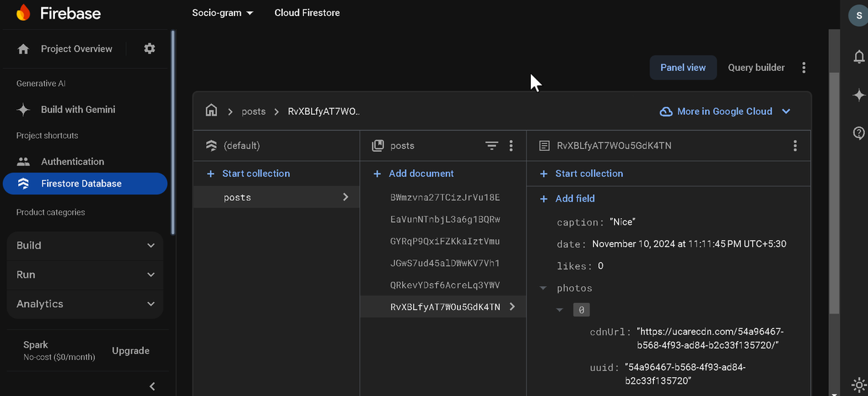
Task: Open Build with Gemini
Action: (78, 110)
